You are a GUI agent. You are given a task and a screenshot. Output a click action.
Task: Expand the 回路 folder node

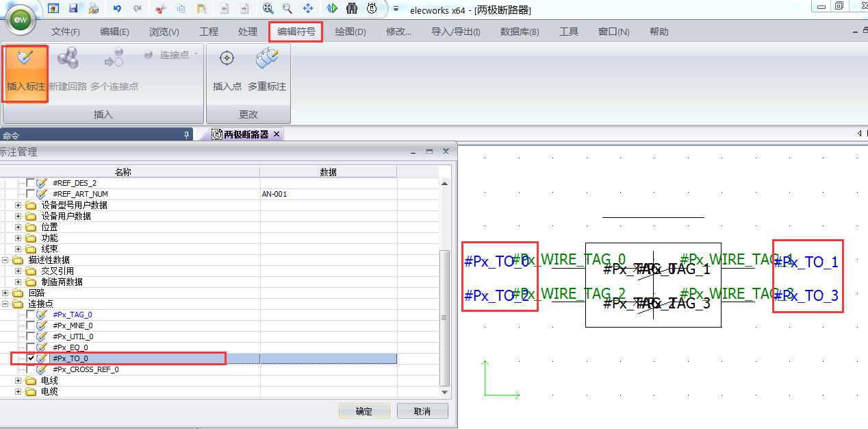click(5, 293)
